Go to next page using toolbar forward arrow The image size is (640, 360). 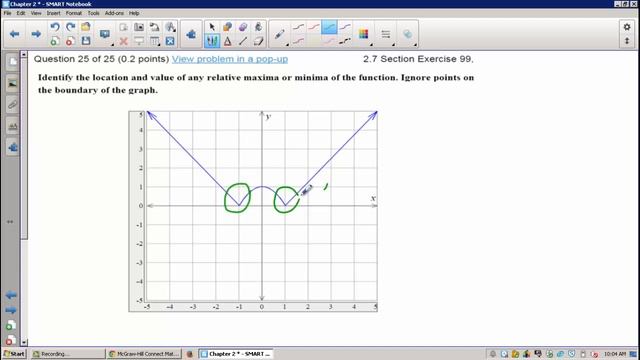tap(36, 34)
